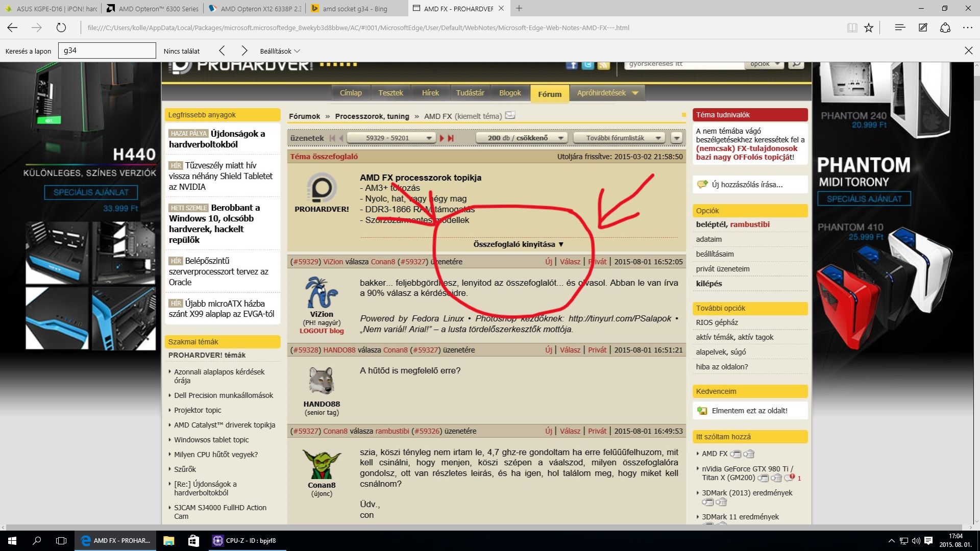Open Windows Start menu
This screenshot has width=980, height=551.
pos(12,540)
